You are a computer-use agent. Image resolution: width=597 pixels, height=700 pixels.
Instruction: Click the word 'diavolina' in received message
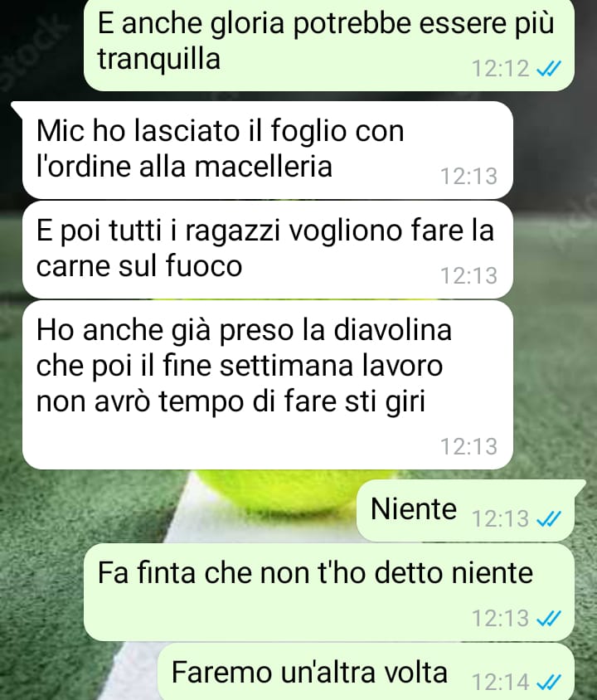click(x=393, y=329)
